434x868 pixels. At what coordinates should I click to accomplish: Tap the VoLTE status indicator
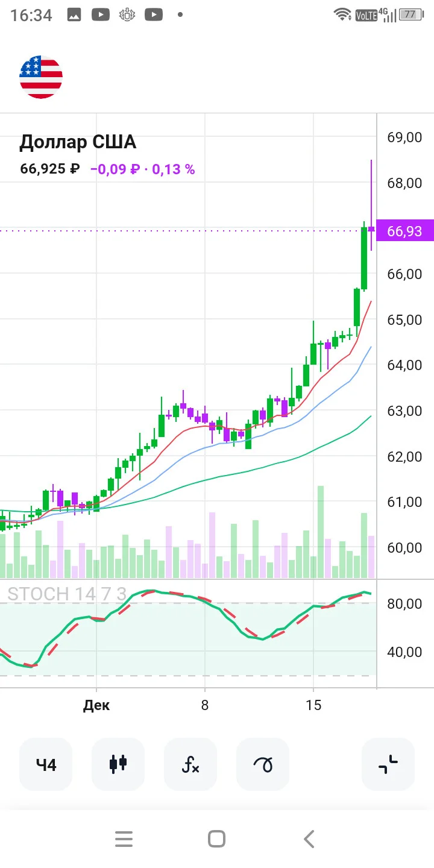366,15
